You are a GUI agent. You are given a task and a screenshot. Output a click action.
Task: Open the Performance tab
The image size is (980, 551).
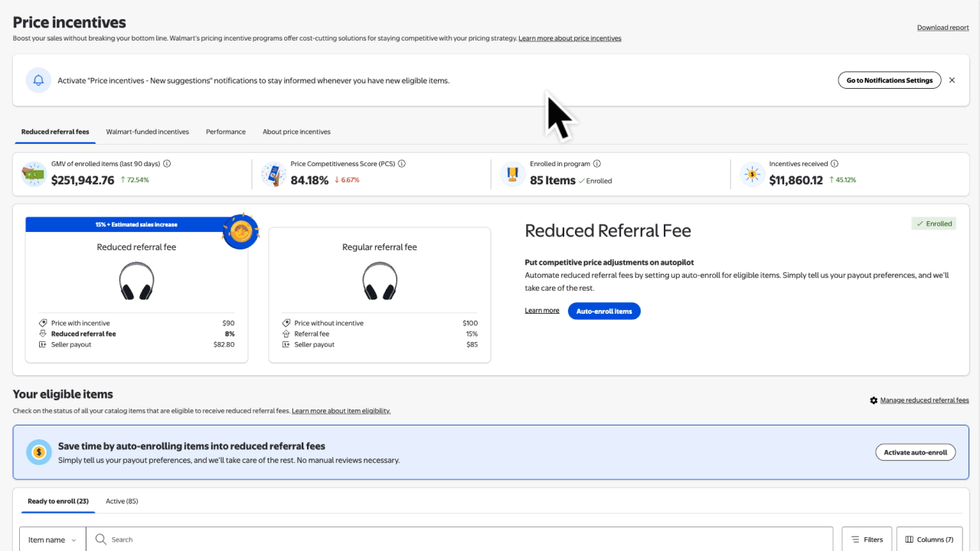coord(226,132)
